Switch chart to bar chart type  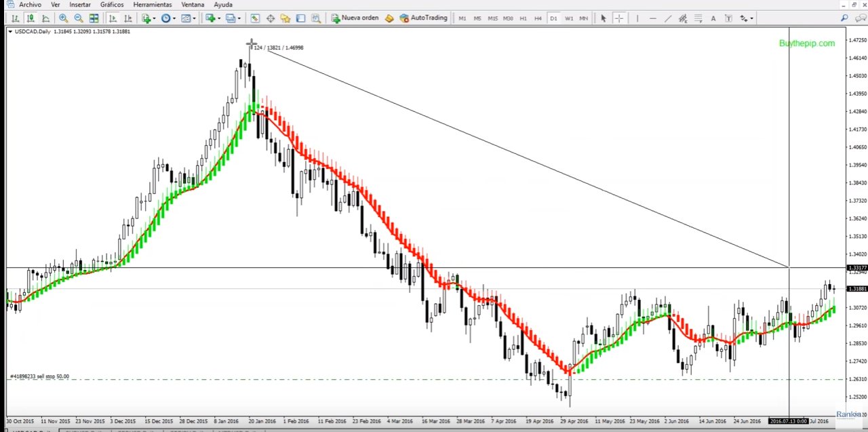[15, 18]
